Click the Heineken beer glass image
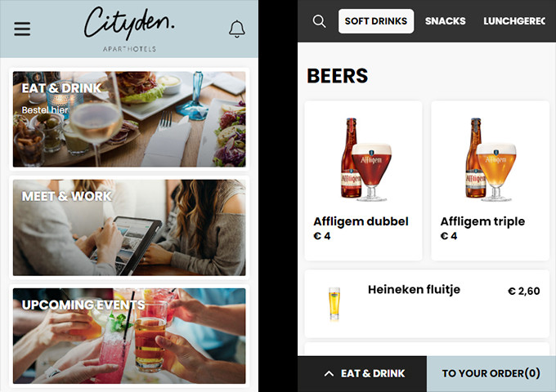556x392 pixels. 334,304
